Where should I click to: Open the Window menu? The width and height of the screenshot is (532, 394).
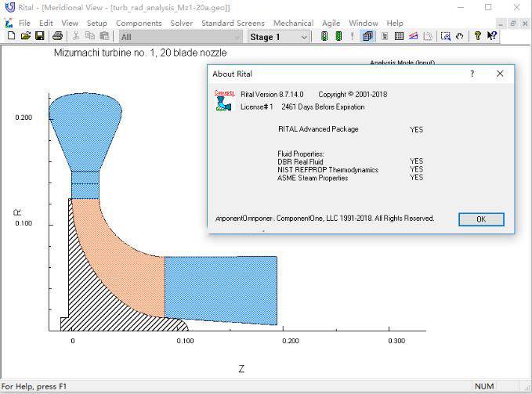(364, 23)
